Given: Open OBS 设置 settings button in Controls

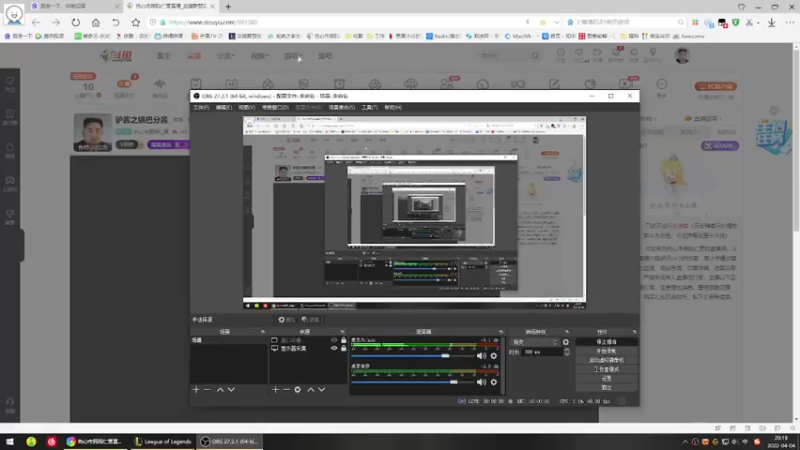Looking at the screenshot, I should coord(606,379).
